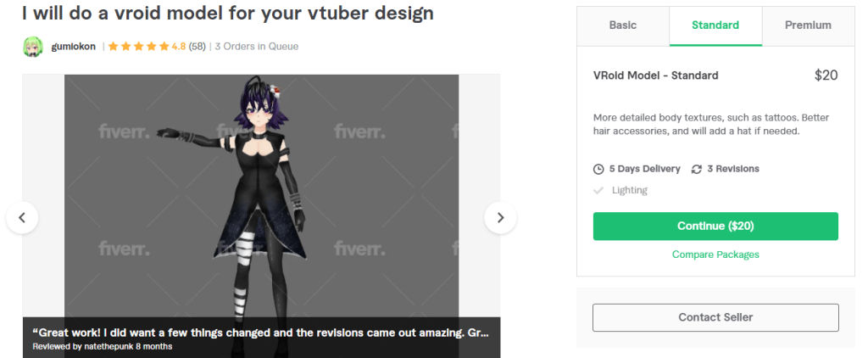Click the Contact Seller button

pyautogui.click(x=715, y=317)
